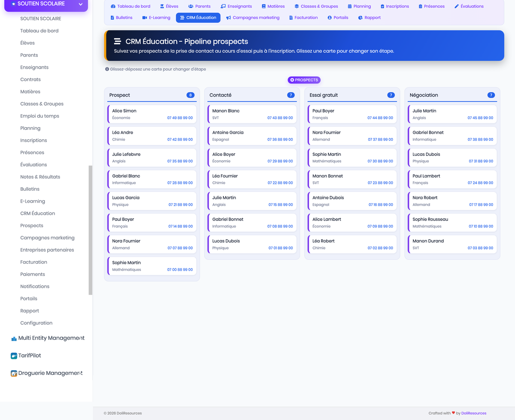This screenshot has height=420, width=515.
Task: Click the Présences clipboard icon in top tabs
Action: [x=421, y=6]
